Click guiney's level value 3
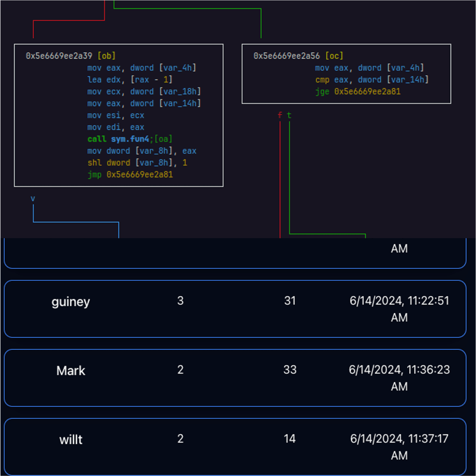Image resolution: width=476 pixels, height=476 pixels. [x=180, y=301]
